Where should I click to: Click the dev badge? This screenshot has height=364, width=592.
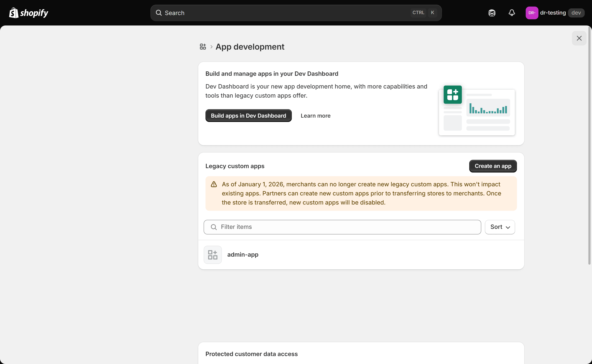pyautogui.click(x=576, y=13)
